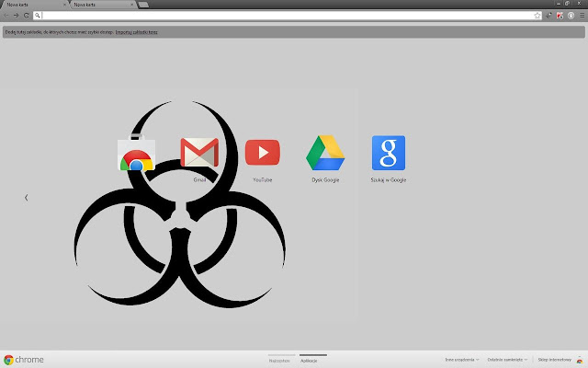The height and width of the screenshot is (368, 588).
Task: Minimize the Chrome window
Action: click(x=559, y=4)
